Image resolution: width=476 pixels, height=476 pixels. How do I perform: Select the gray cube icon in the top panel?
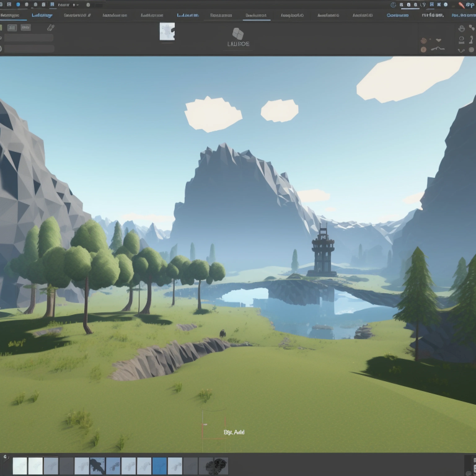click(x=238, y=33)
